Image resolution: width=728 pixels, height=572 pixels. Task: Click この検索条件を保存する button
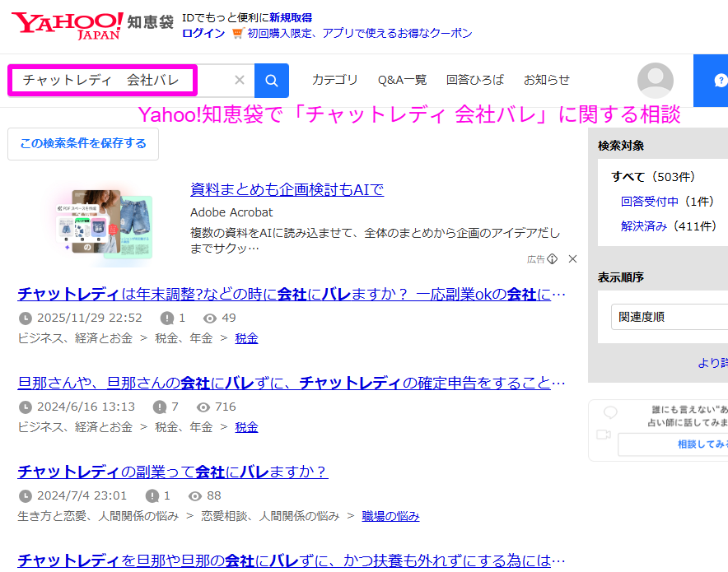coord(83,144)
